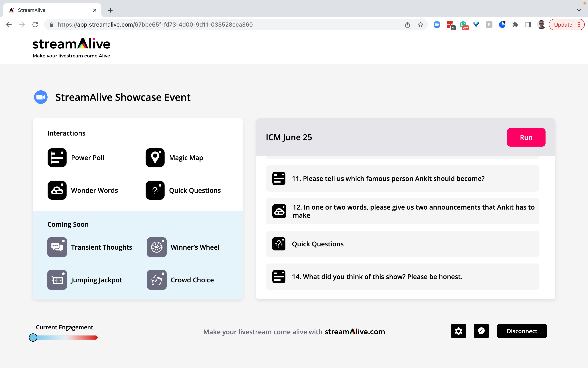The image size is (588, 368).
Task: Reload the page with the refresh icon
Action: (x=35, y=25)
